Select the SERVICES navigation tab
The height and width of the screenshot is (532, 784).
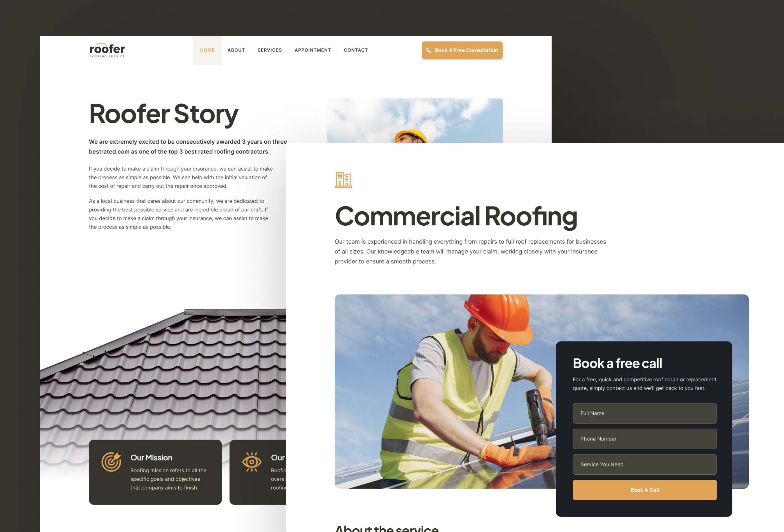coord(269,50)
